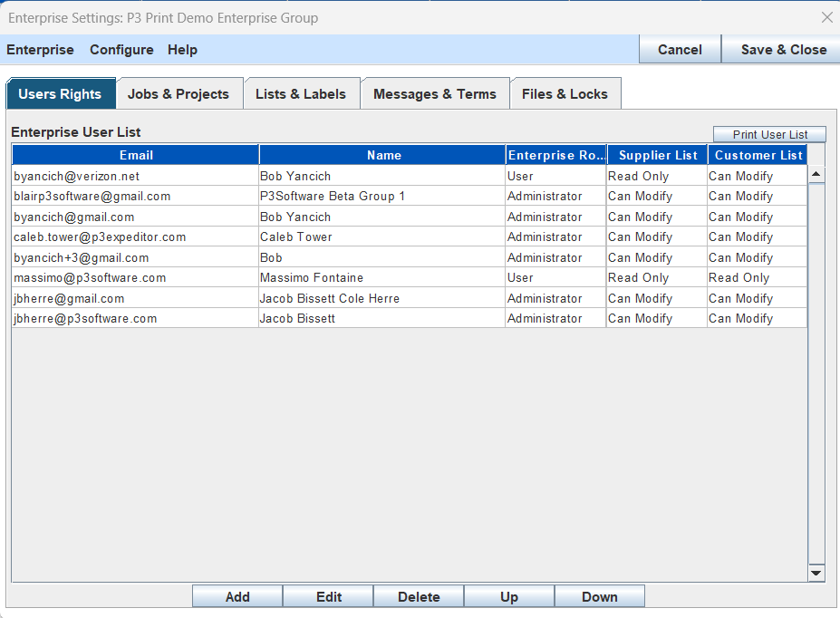Select the Users Rights tab
The height and width of the screenshot is (618, 840).
click(61, 92)
